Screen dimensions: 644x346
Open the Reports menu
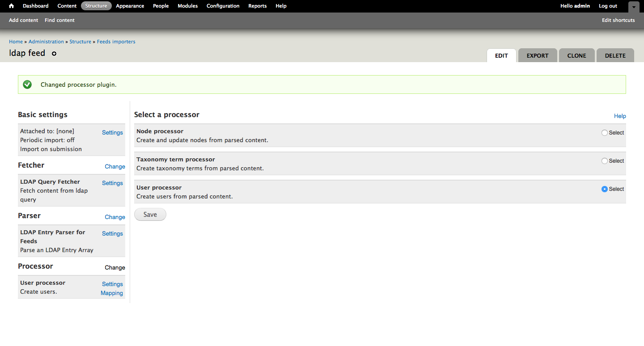coord(258,6)
